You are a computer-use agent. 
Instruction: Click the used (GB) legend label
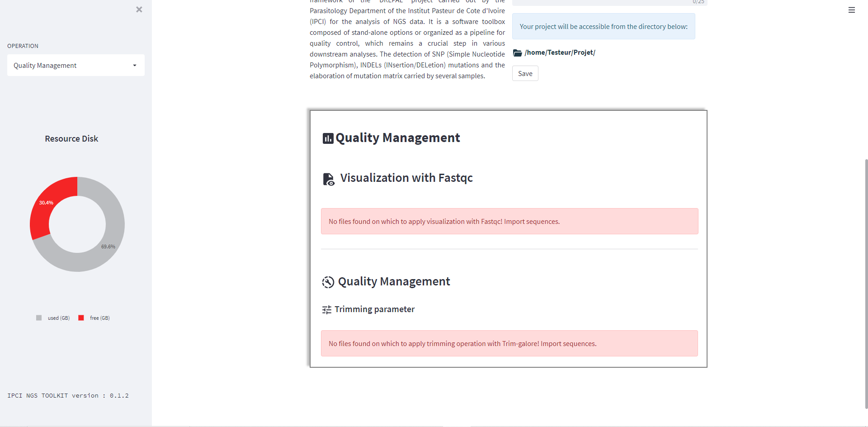[x=59, y=318]
